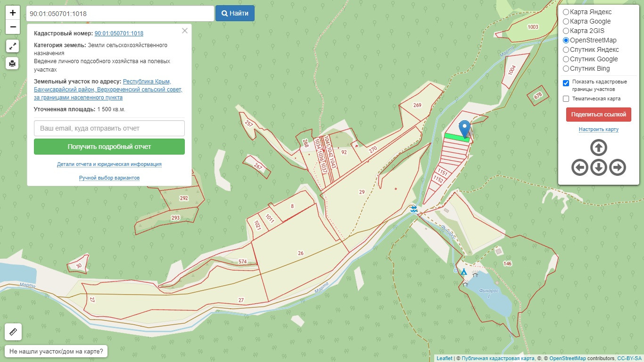Viewport: 644px width, 362px height.
Task: Click parcel number 30 on map
Action: click(x=79, y=266)
